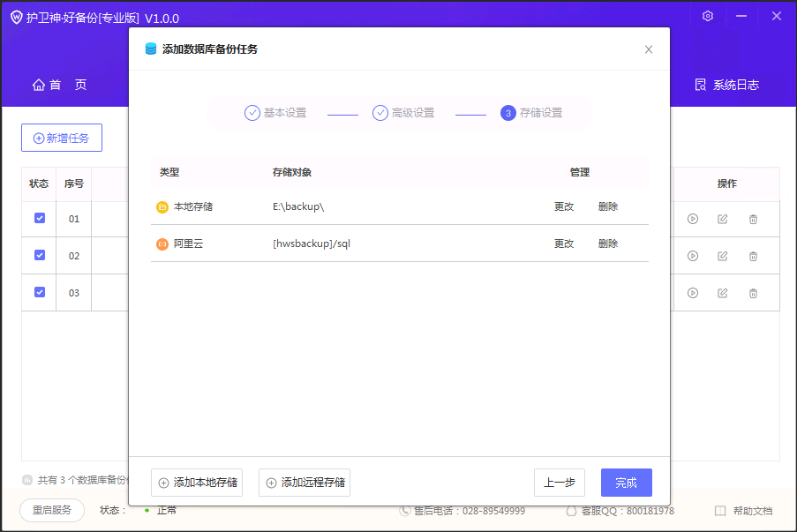Select the [hwsbackup]/sql storage path text

312,244
